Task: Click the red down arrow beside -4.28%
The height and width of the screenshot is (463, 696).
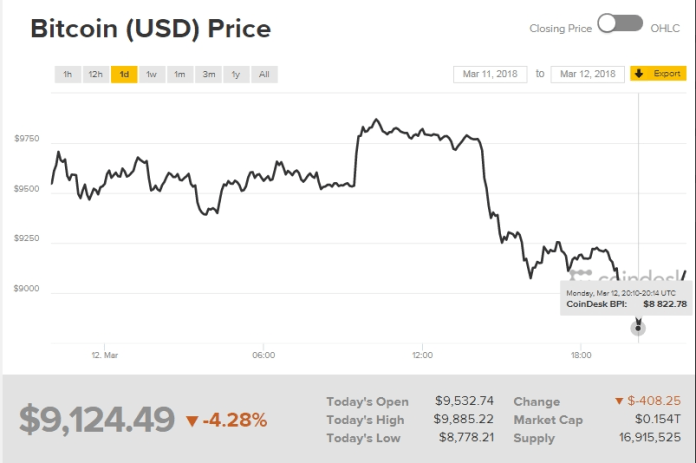Action: point(192,420)
